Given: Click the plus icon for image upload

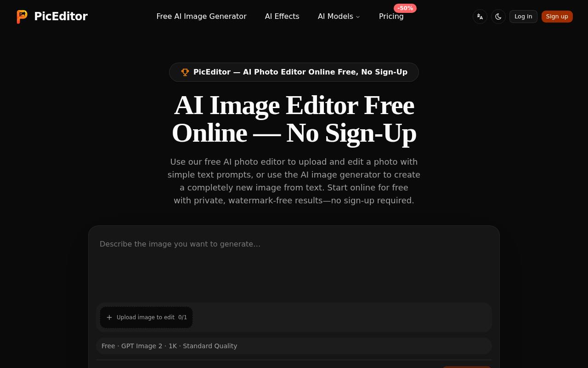Looking at the screenshot, I should click(109, 317).
